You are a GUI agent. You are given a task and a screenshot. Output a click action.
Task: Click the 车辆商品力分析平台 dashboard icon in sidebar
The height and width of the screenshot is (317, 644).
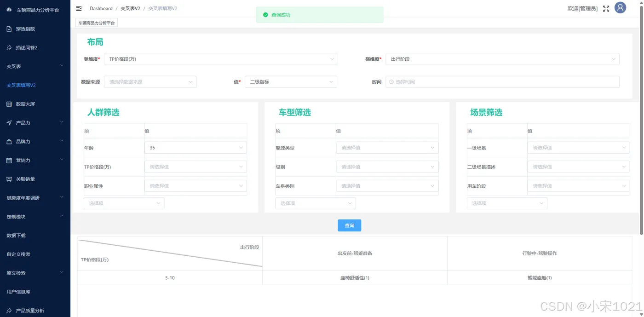(9, 10)
